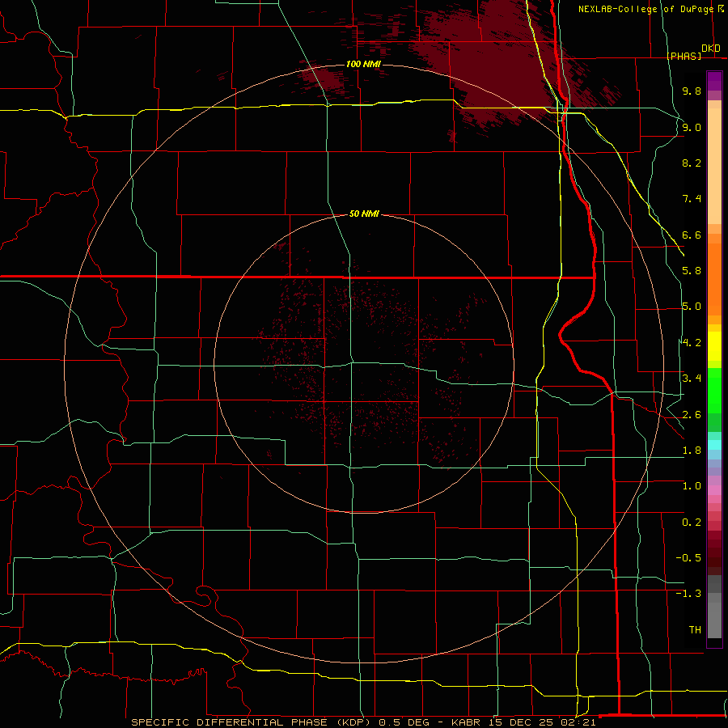This screenshot has width=728, height=728.
Task: Select the 50 NMI range ring label
Action: coord(364,214)
